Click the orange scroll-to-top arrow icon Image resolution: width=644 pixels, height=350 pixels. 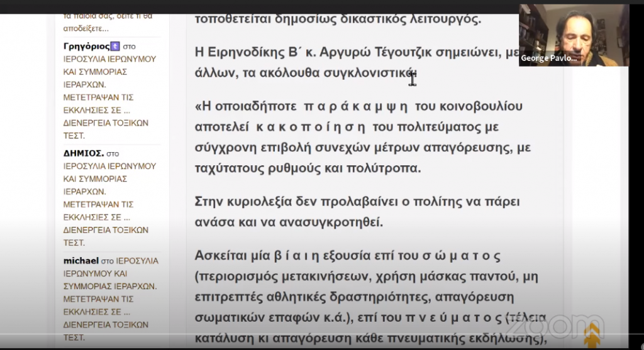(592, 335)
